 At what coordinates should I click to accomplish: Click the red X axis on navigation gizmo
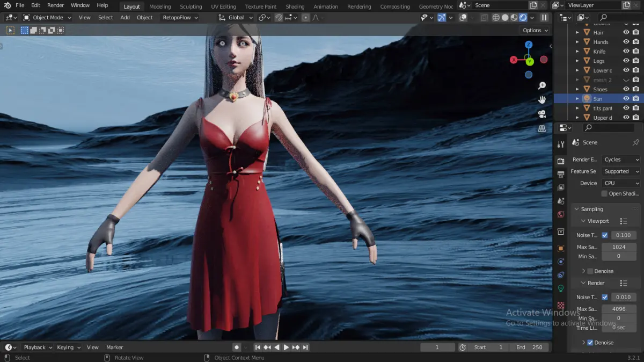[514, 60]
